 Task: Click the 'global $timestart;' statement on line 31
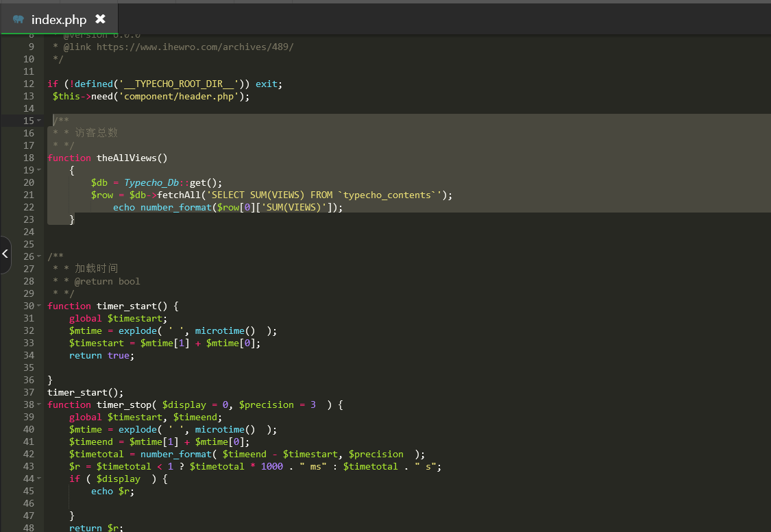tap(118, 319)
